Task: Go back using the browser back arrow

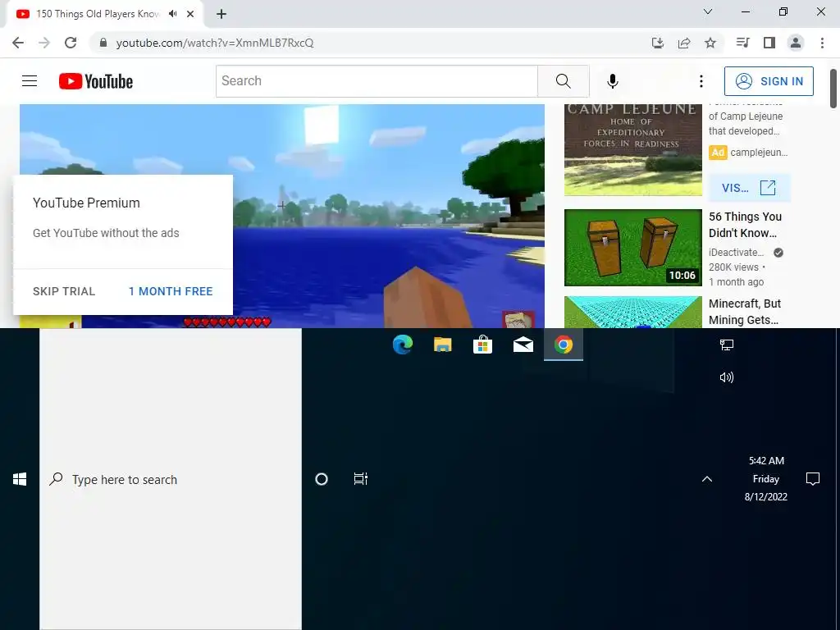Action: 18,43
